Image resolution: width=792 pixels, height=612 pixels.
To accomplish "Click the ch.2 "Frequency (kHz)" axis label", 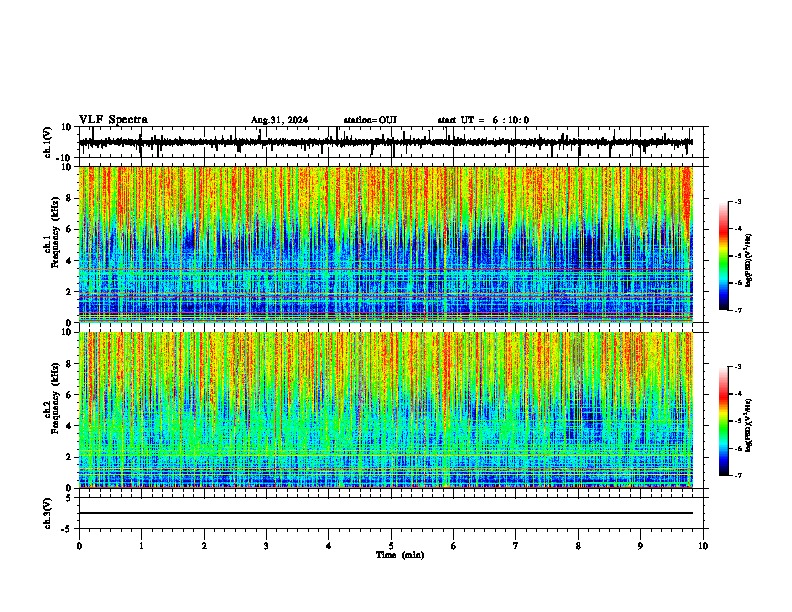I will (x=55, y=397).
